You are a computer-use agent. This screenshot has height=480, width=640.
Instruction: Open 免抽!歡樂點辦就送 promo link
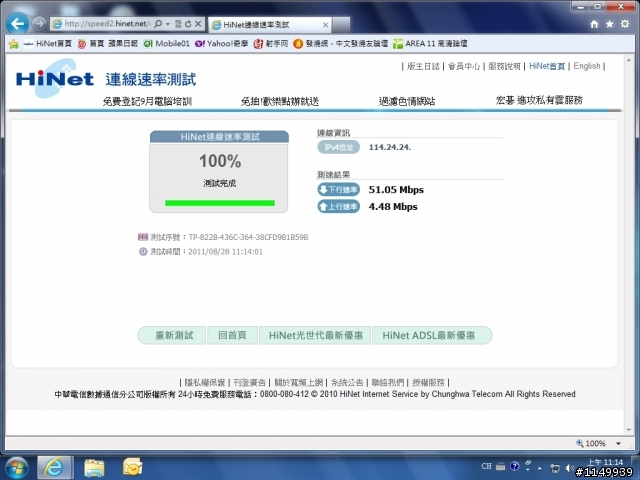click(280, 101)
